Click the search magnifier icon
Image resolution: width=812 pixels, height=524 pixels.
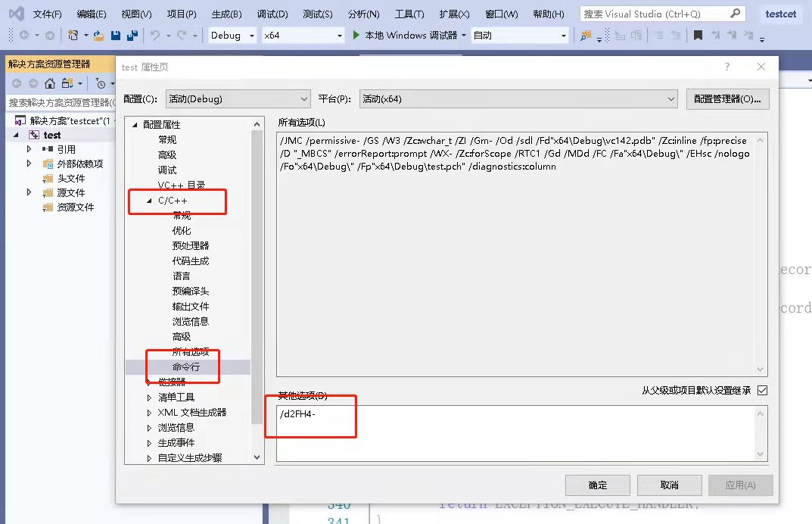[736, 14]
